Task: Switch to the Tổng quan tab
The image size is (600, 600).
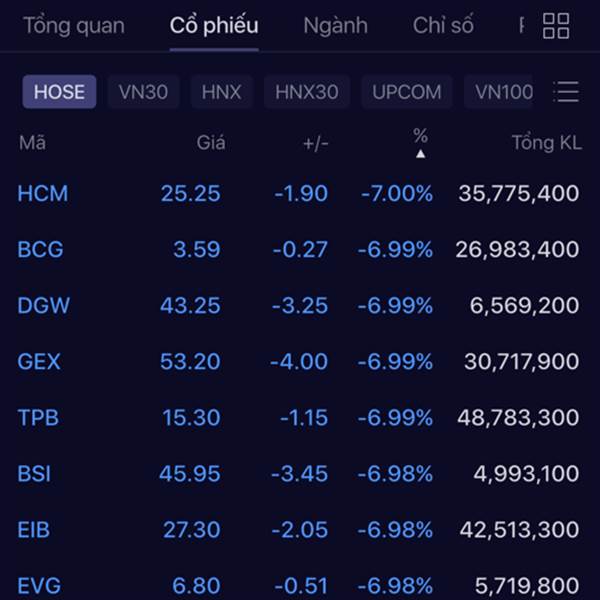Action: (x=74, y=26)
